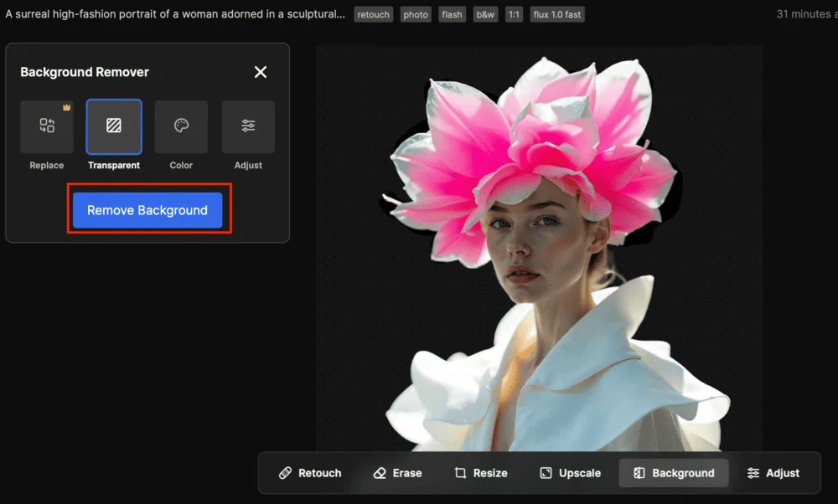The image size is (838, 504).
Task: Choose the Transparent background mode
Action: click(x=114, y=126)
